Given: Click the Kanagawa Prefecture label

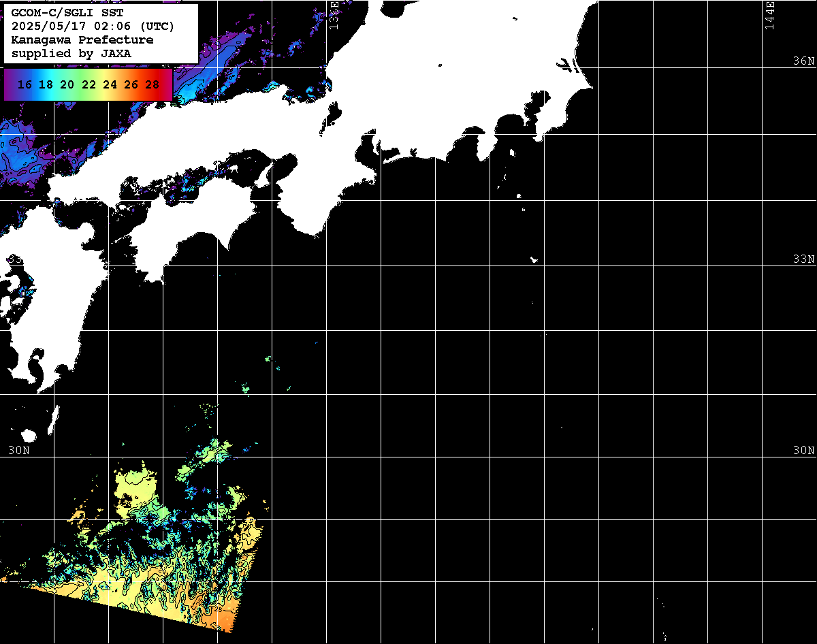Looking at the screenshot, I should (x=82, y=40).
